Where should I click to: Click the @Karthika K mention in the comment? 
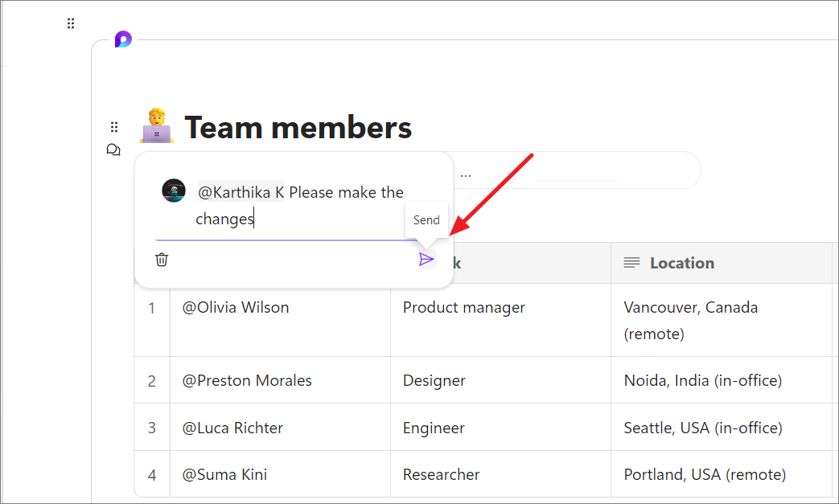pos(241,192)
